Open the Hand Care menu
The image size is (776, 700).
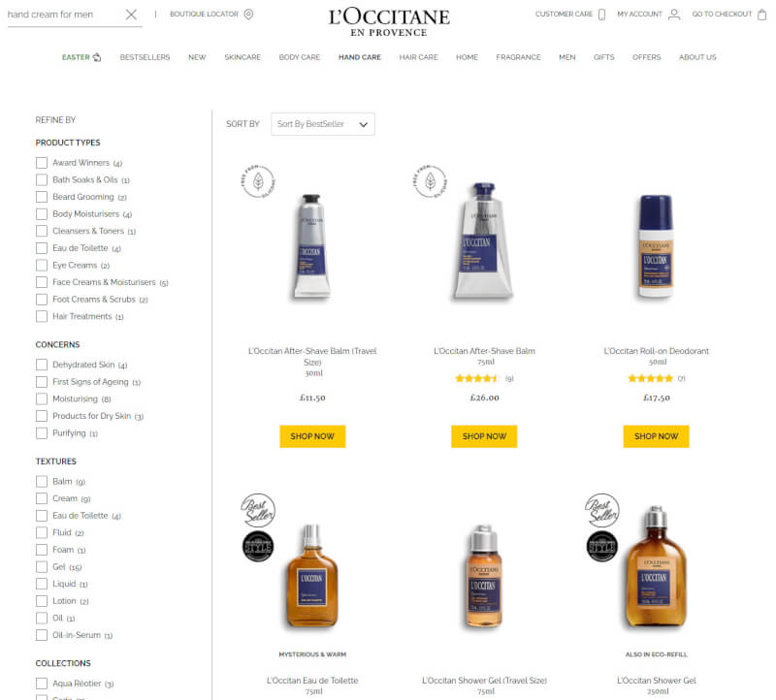point(360,57)
